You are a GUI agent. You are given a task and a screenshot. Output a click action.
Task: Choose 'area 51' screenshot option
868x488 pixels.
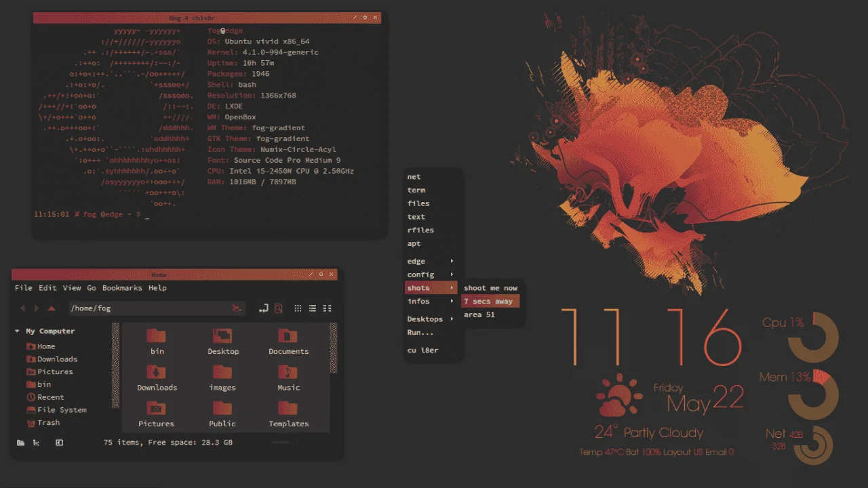click(491, 314)
